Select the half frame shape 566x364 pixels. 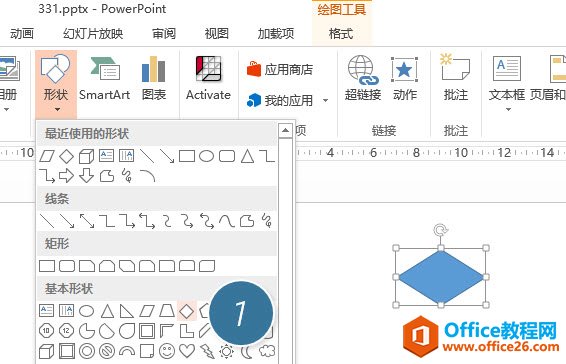click(x=167, y=331)
